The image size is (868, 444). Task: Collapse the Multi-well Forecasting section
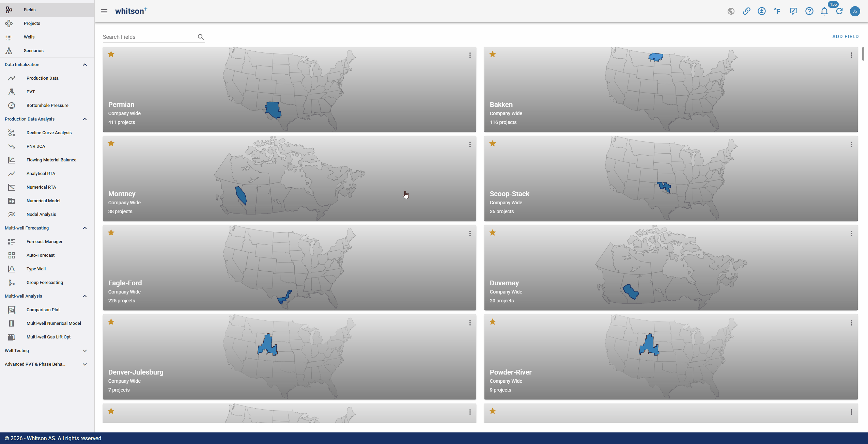(x=85, y=228)
